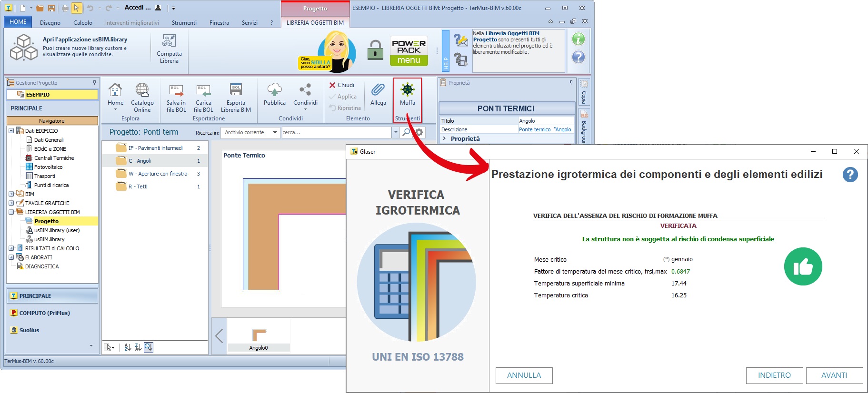Switch to LIBRERIA OGGETTI BIM tab

pyautogui.click(x=315, y=22)
